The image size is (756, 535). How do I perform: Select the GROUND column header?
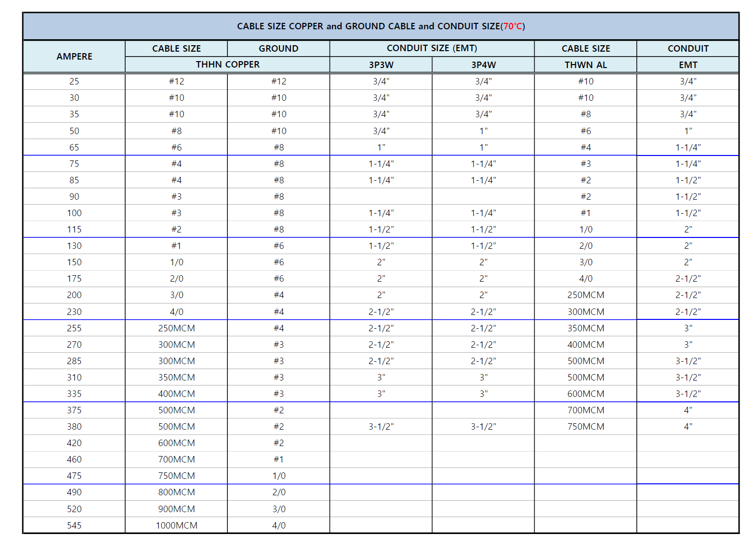[278, 49]
